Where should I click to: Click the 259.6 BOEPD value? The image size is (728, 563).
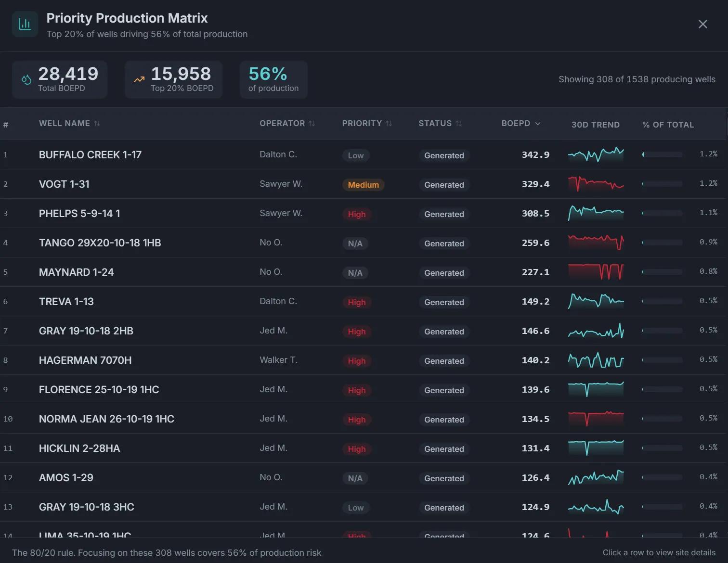535,243
